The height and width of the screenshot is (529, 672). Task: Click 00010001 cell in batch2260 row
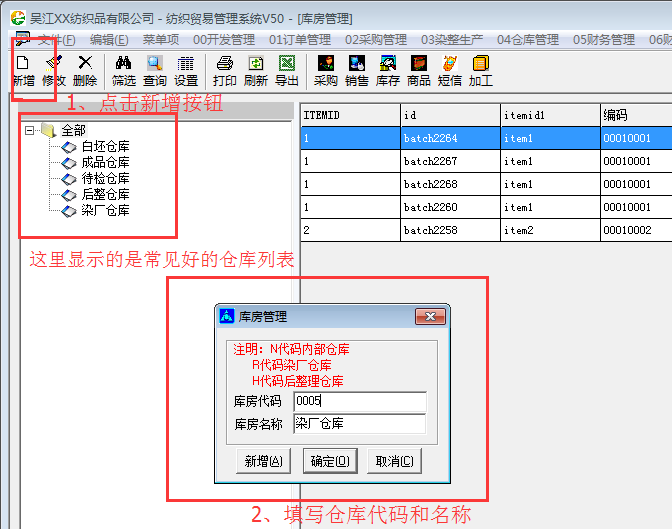[x=636, y=207]
